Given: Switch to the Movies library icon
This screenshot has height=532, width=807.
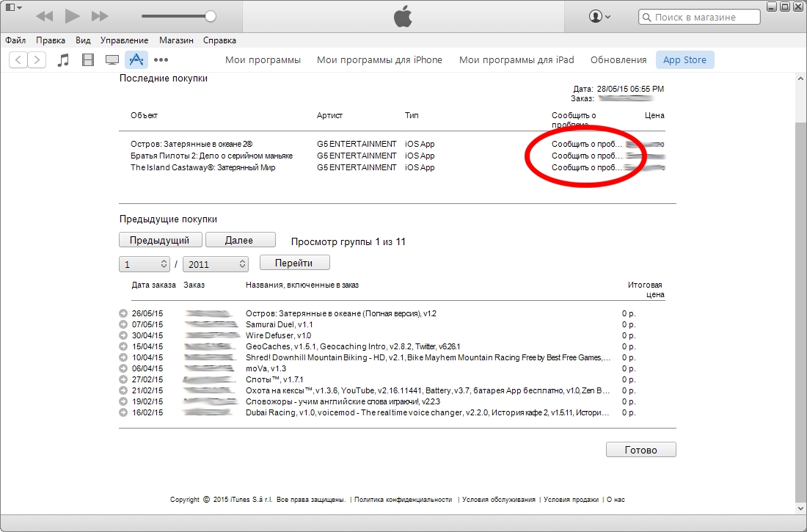Looking at the screenshot, I should pyautogui.click(x=88, y=59).
